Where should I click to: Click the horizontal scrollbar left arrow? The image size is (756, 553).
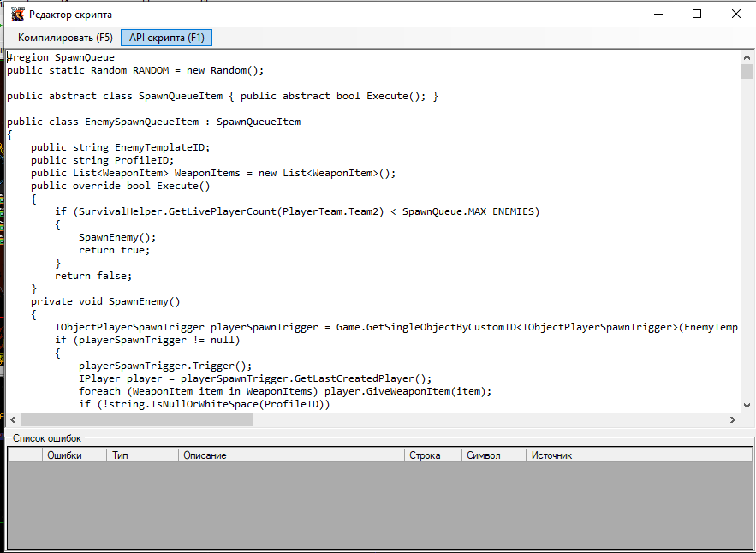(13, 420)
